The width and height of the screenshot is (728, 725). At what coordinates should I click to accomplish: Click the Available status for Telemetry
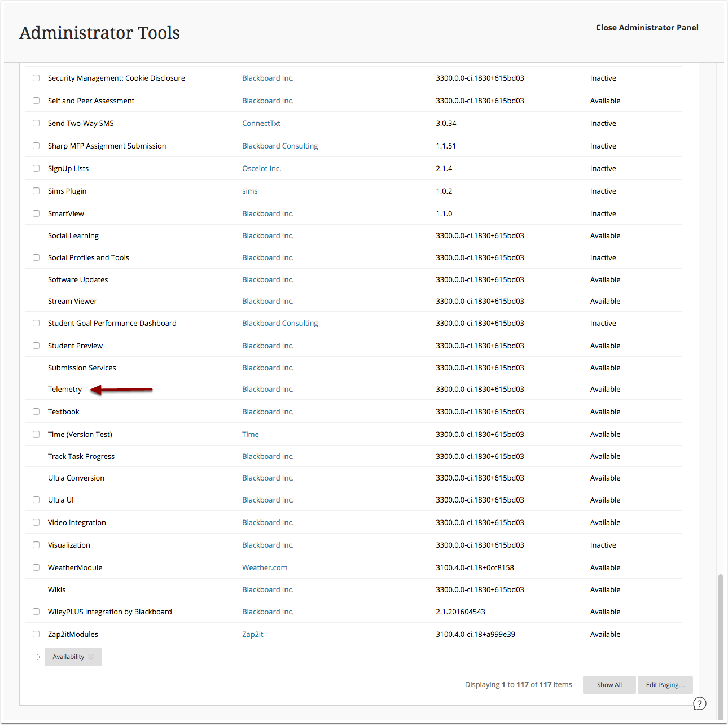(x=605, y=389)
